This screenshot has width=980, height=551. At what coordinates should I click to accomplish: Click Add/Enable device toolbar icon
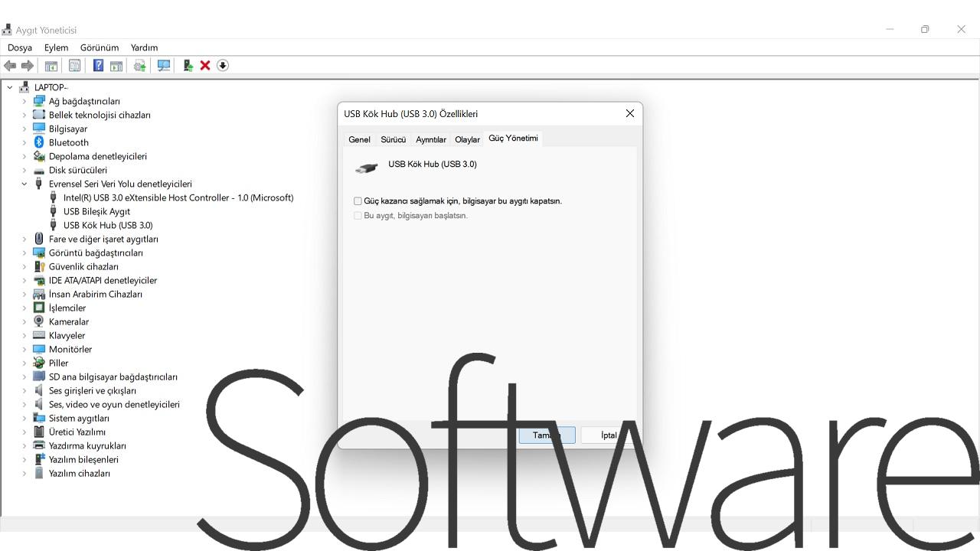click(x=188, y=66)
